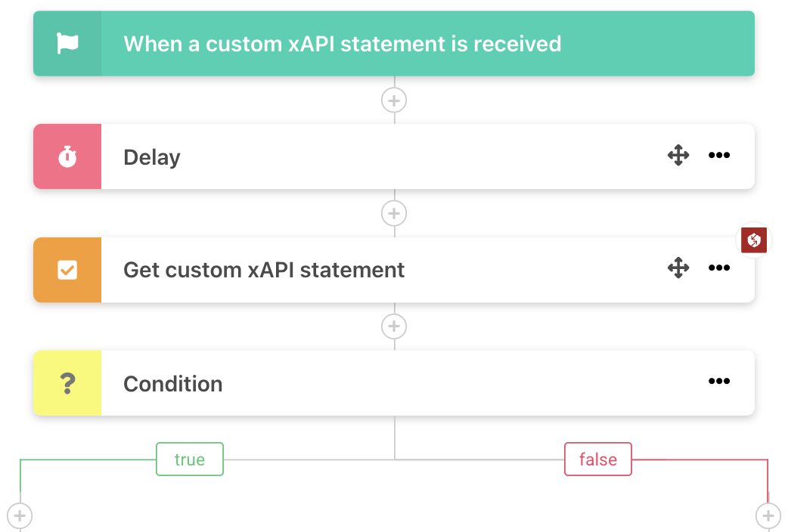Screen dimensions: 788x532
Task: Open the three-dot menu on Delay step
Action: point(718,156)
